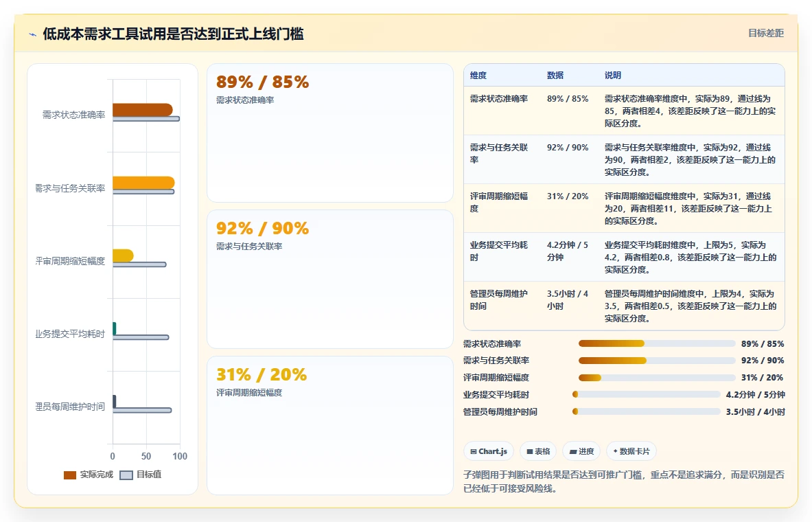Click the 业务提交平均耗时 progress bar
The image size is (812, 522).
pos(646,394)
